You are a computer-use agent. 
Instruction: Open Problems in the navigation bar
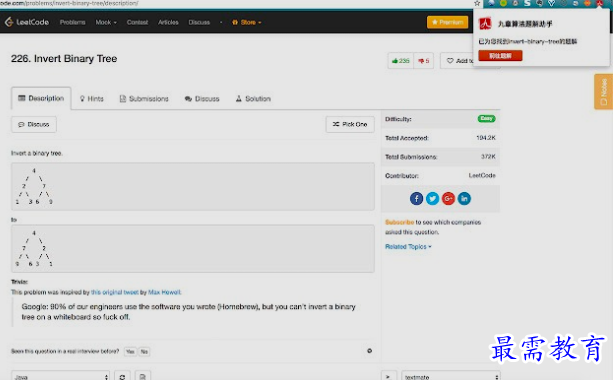pyautogui.click(x=72, y=22)
